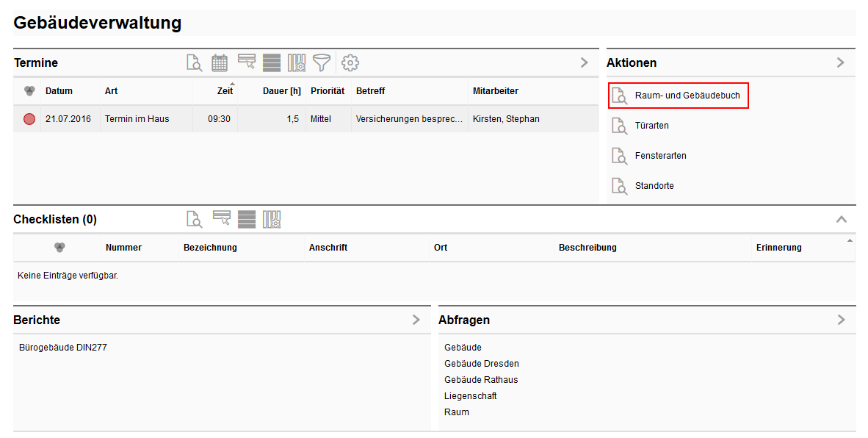The image size is (868, 438).
Task: Click the Raum- und Gebäudebuch document icon
Action: pyautogui.click(x=620, y=96)
